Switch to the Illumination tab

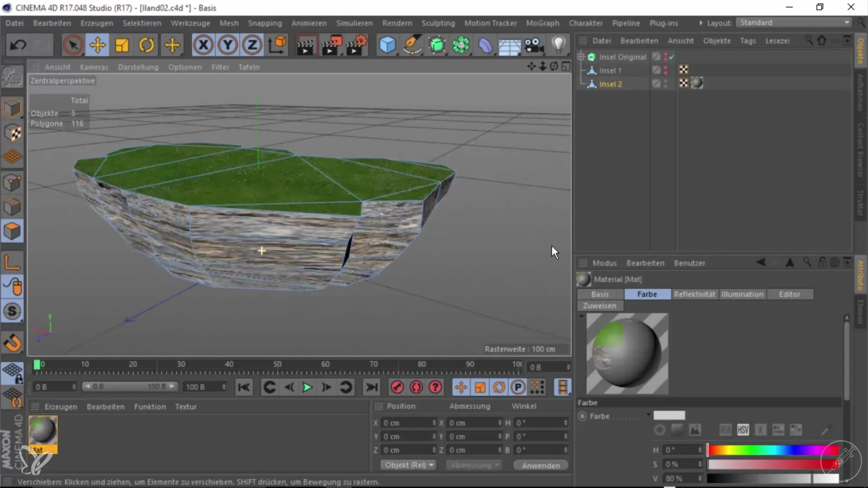click(742, 294)
